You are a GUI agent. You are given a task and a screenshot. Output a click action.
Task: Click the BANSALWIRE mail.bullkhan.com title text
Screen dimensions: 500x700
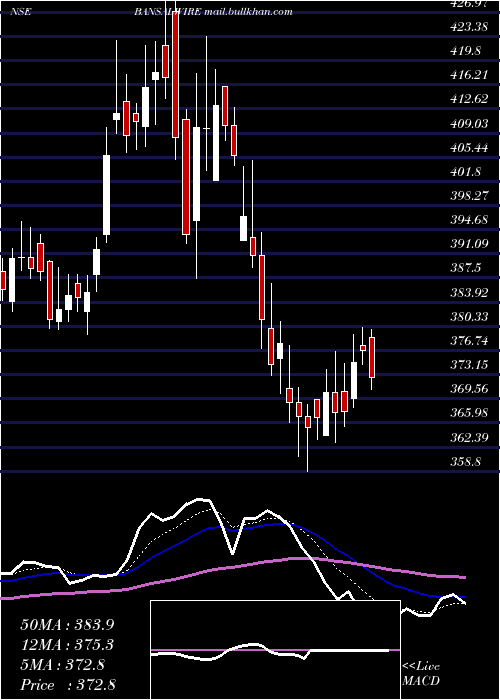point(213,12)
